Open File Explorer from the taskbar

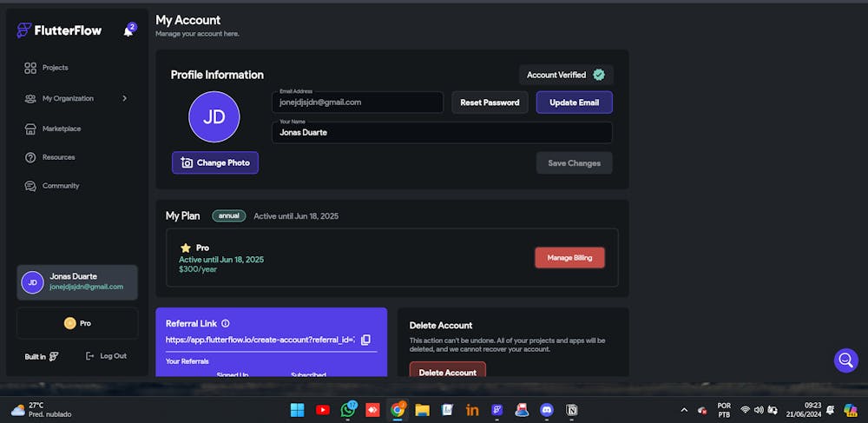(423, 410)
